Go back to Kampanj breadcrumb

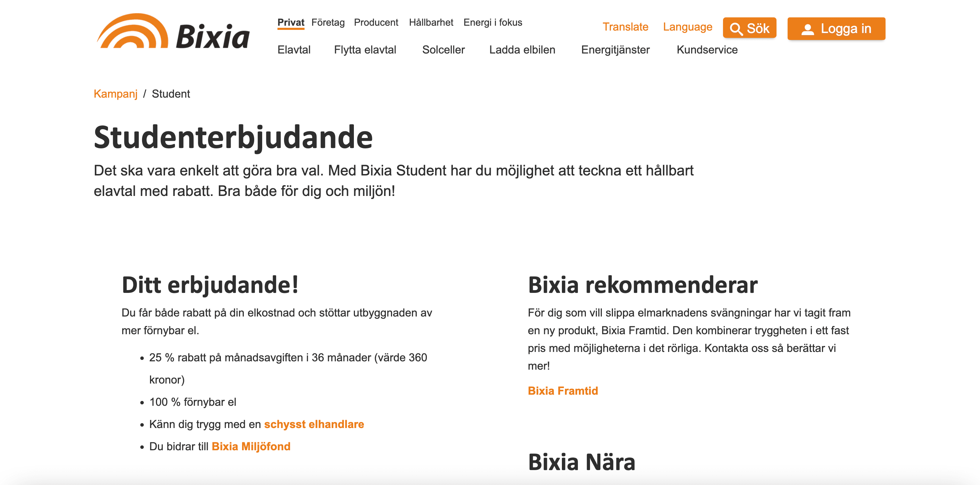[x=115, y=94]
